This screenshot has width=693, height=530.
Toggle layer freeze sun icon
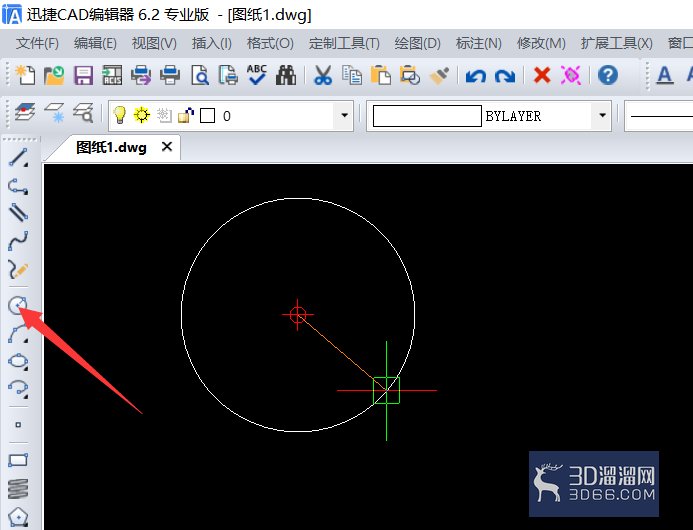pos(142,115)
